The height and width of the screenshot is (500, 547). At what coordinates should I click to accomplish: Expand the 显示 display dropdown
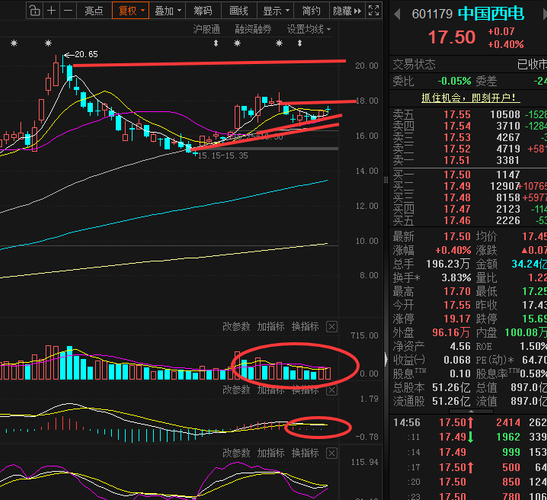click(x=276, y=11)
